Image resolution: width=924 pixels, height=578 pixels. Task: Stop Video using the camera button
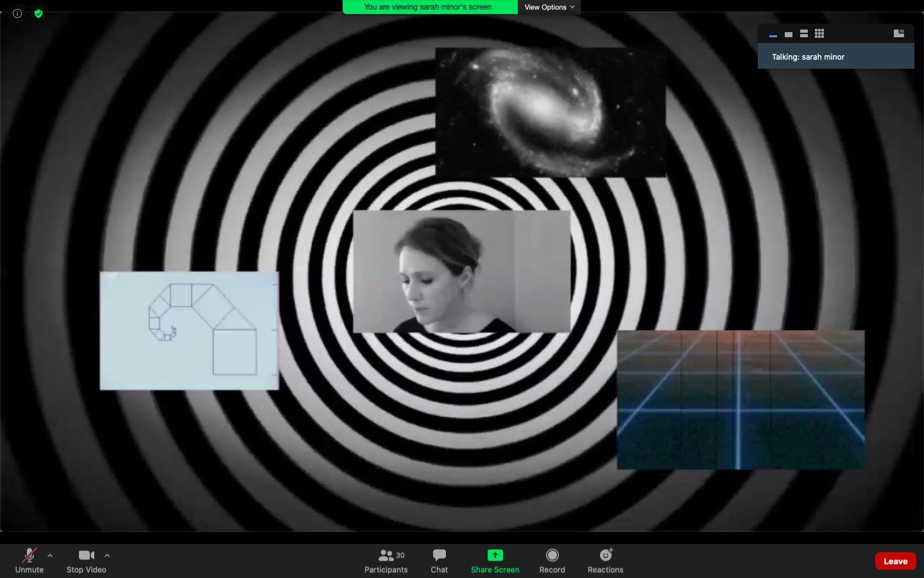point(87,561)
